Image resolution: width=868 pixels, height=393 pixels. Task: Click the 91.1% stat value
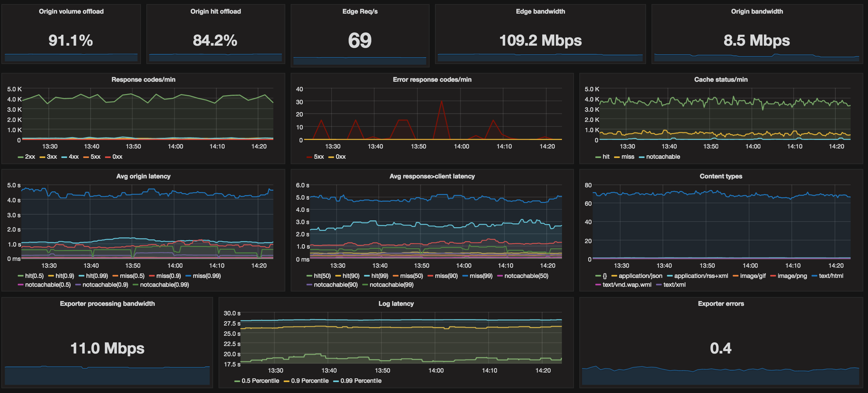[x=71, y=40]
